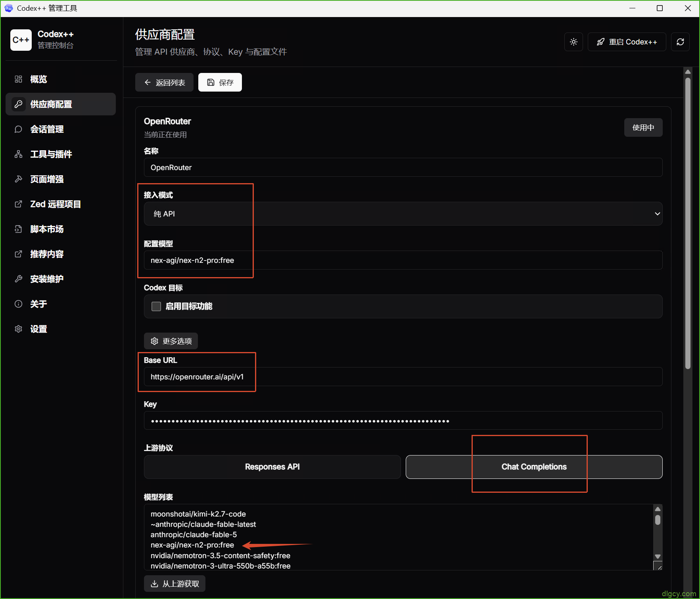Screen dimensions: 700x599
Task: Click nvidia/nemotron-3-ultra-550b-a55b:free in the model list
Action: (x=221, y=566)
